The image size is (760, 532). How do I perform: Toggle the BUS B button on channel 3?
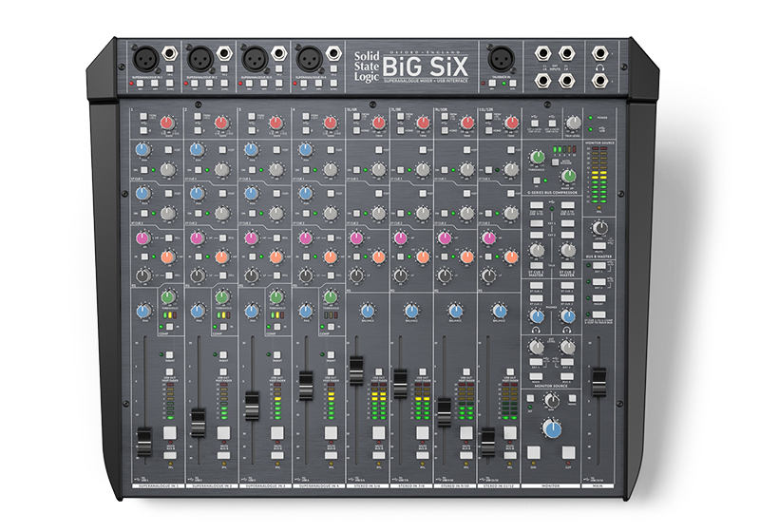click(277, 455)
